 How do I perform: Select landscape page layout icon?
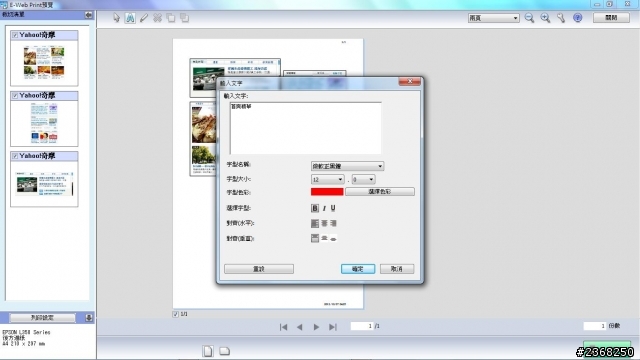click(x=224, y=351)
